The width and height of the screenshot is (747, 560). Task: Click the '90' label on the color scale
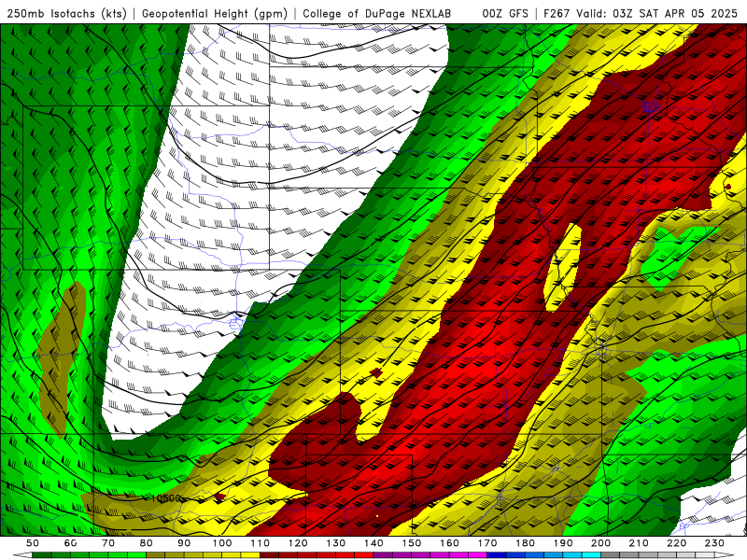point(184,543)
